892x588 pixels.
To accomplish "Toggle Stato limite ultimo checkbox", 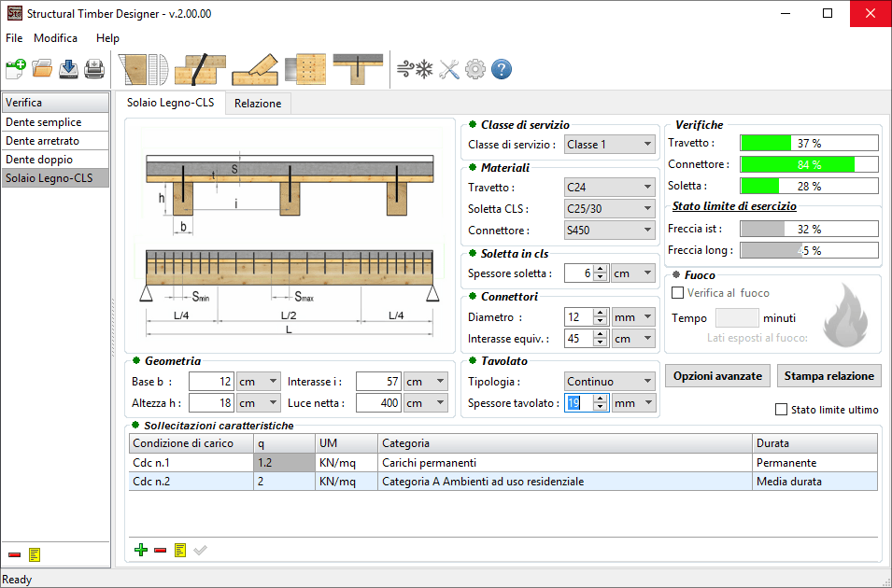I will pos(781,410).
